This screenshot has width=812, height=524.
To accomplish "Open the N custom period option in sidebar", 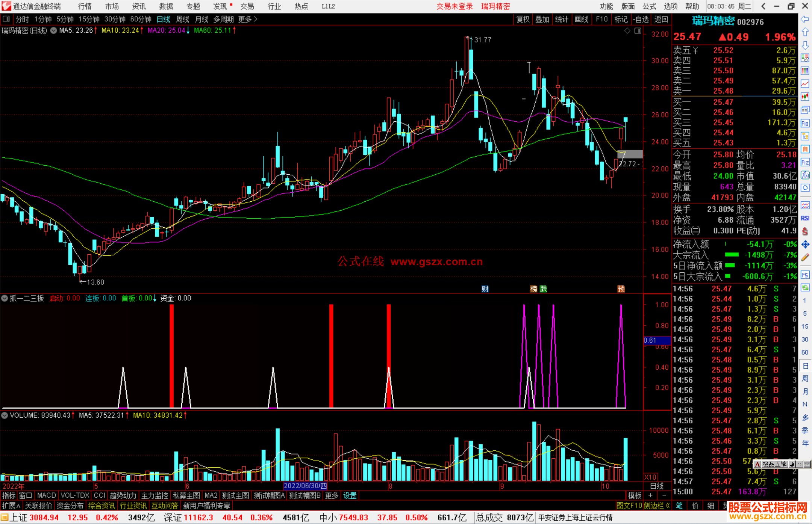I will [x=805, y=404].
